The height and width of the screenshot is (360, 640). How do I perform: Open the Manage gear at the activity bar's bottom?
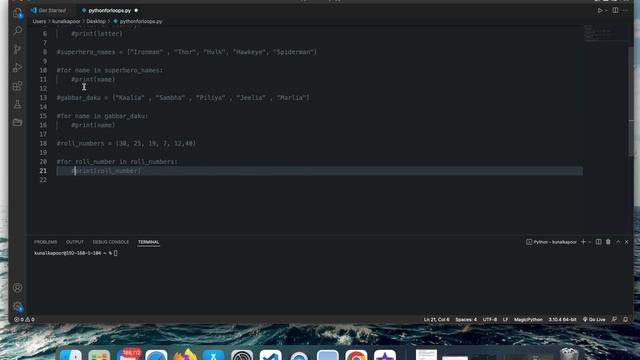coord(18,307)
